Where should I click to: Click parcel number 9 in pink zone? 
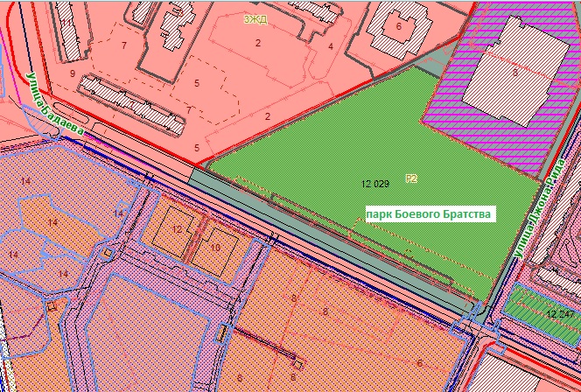point(73,75)
